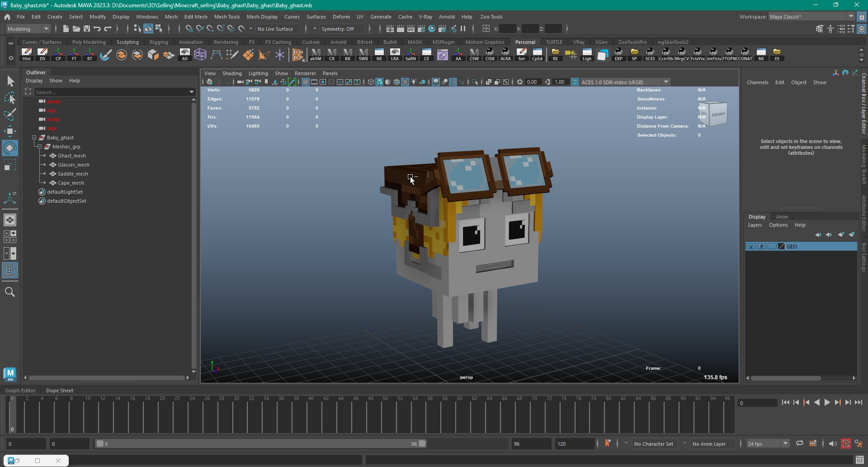The width and height of the screenshot is (868, 467).
Task: Click the Outliner horizontal scrollbar
Action: tap(107, 377)
